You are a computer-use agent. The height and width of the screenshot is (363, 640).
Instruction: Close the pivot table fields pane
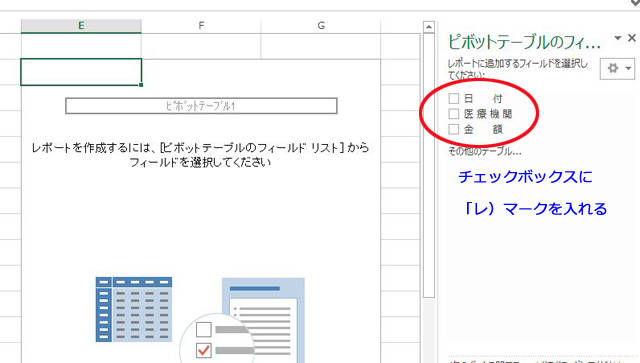(x=632, y=38)
